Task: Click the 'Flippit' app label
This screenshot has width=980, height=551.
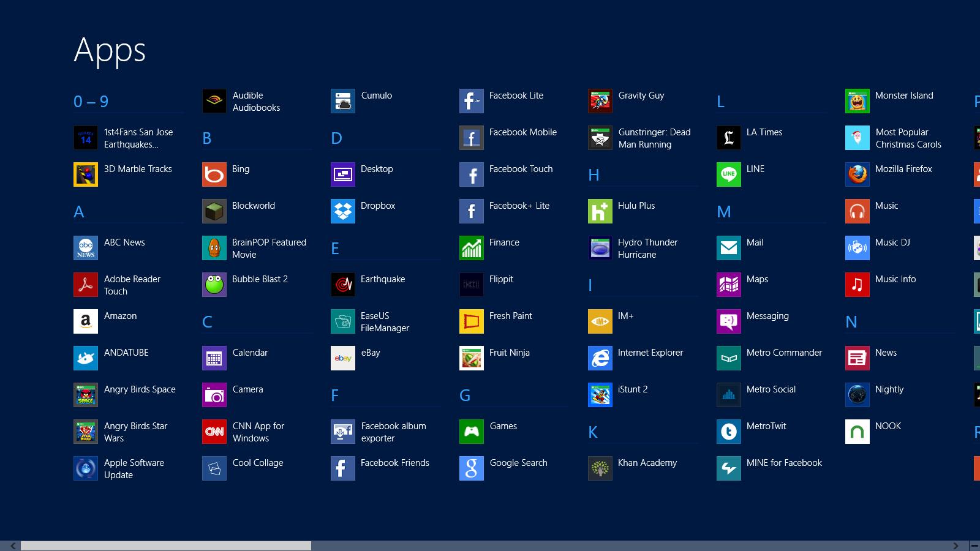Action: click(x=501, y=280)
